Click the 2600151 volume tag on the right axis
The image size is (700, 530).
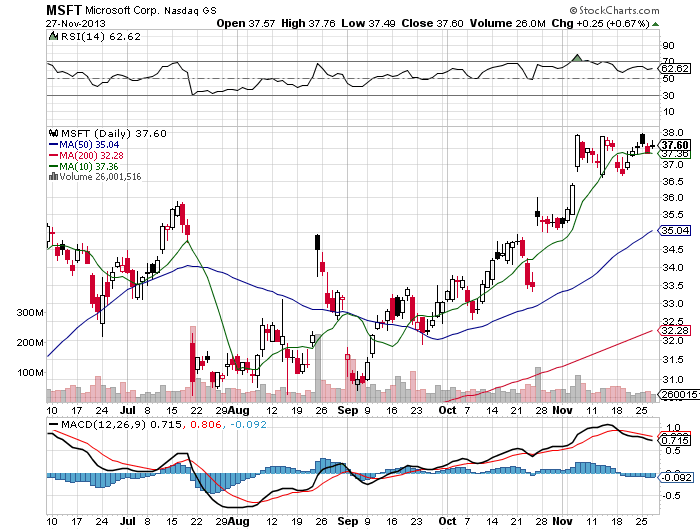click(679, 395)
